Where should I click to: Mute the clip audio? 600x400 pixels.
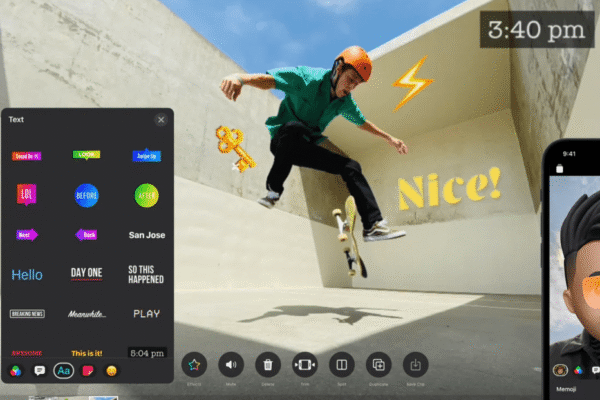pyautogui.click(x=231, y=365)
